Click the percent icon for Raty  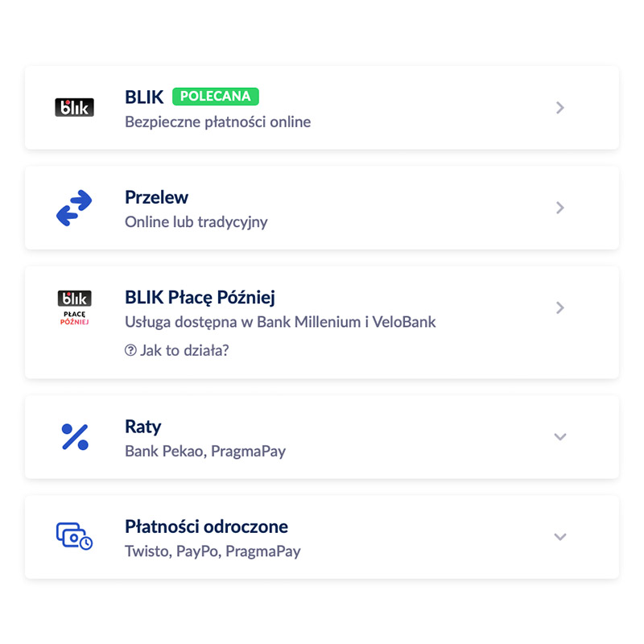(75, 437)
